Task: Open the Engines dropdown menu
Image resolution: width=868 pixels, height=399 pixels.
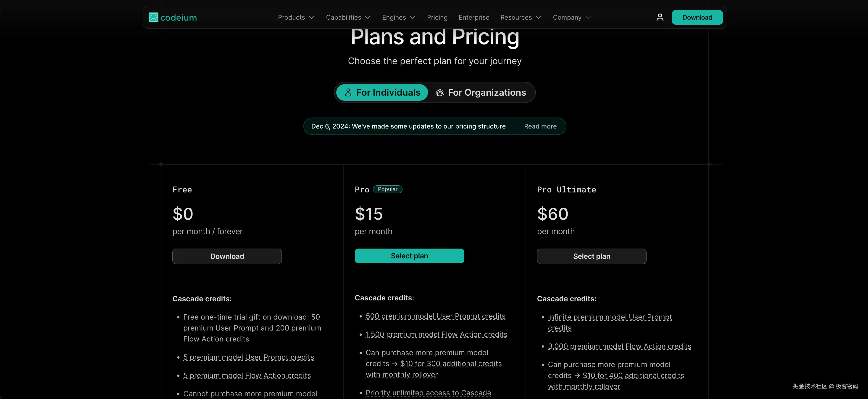Action: (398, 18)
